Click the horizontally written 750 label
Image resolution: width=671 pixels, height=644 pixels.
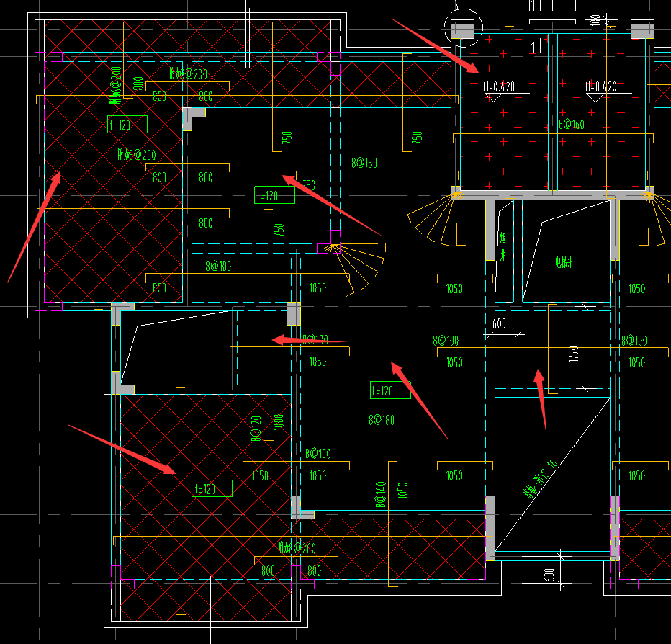click(309, 185)
